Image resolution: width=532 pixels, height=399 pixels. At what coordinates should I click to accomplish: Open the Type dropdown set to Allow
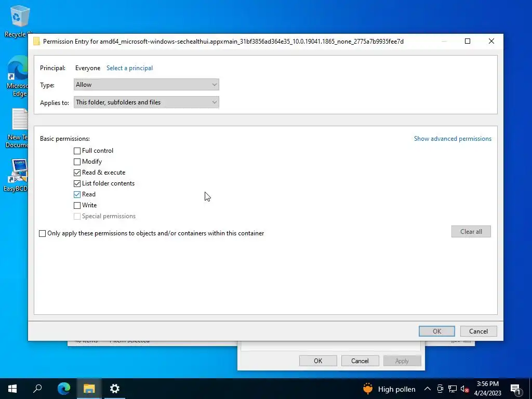pyautogui.click(x=146, y=85)
